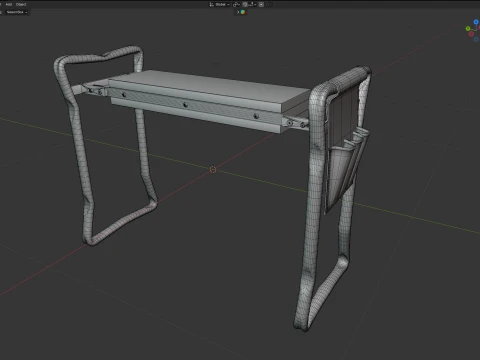The image size is (480, 360).
Task: Click the red negative X axis gizmo circle
Action: pos(471,34)
